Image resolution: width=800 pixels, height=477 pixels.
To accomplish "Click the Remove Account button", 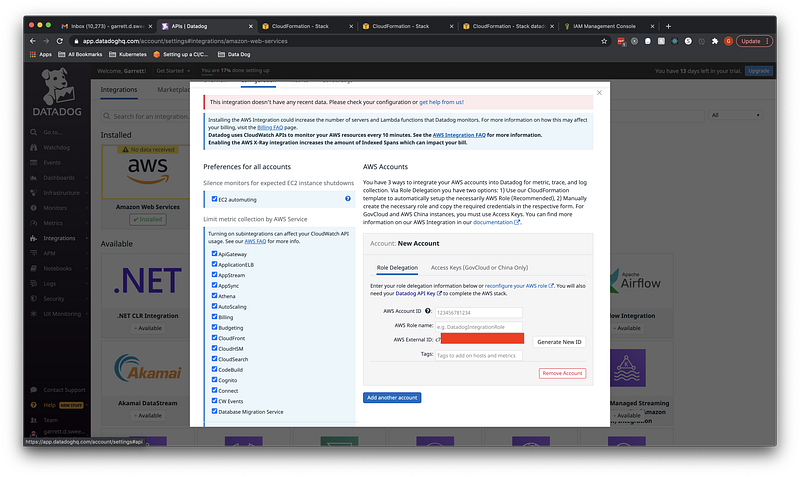I will click(562, 373).
